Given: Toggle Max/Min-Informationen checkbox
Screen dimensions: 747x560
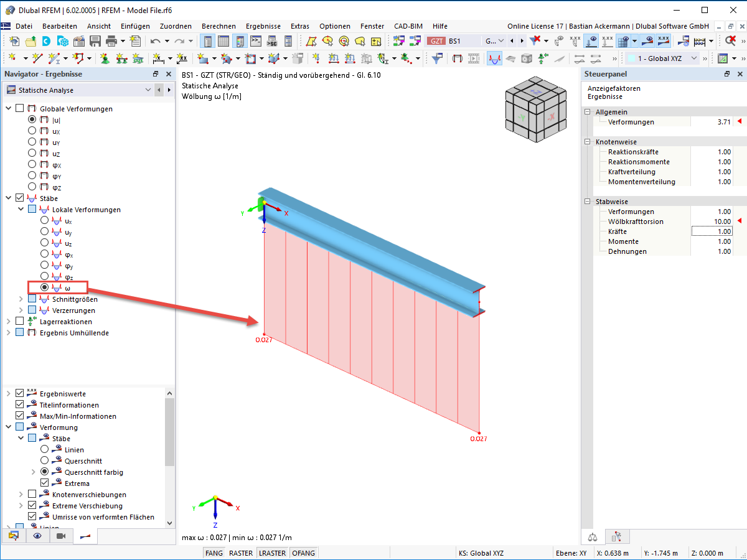Looking at the screenshot, I should point(19,416).
